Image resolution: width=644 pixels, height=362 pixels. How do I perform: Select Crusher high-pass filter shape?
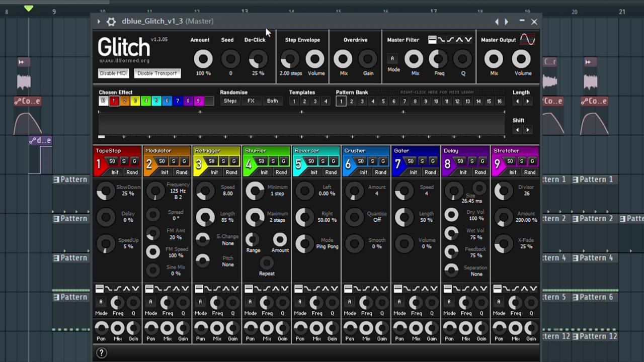[x=367, y=289]
